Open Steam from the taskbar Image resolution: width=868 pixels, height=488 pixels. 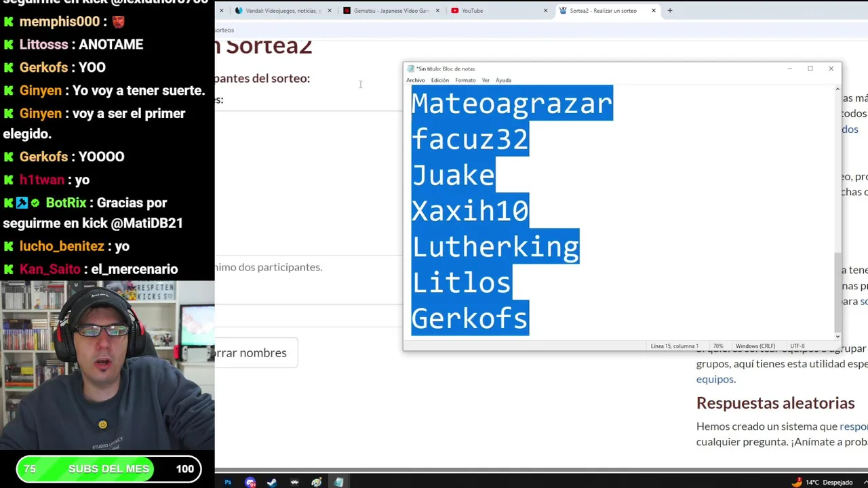(x=272, y=483)
